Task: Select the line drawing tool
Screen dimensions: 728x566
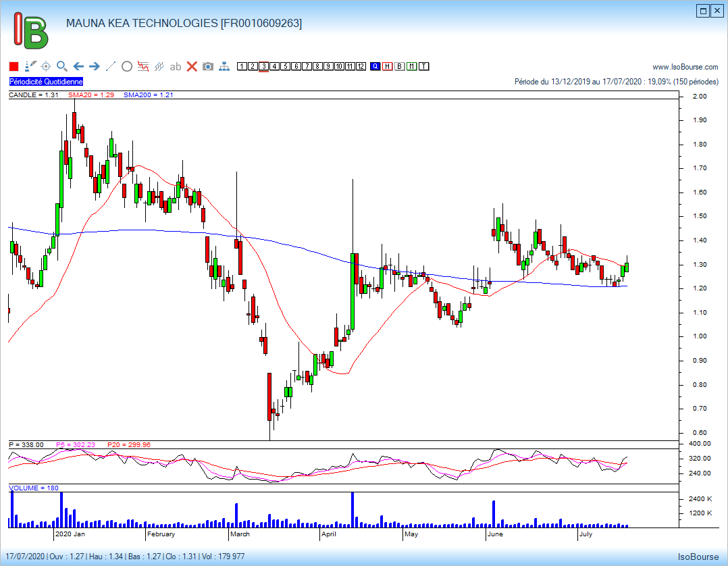Action: pos(111,66)
